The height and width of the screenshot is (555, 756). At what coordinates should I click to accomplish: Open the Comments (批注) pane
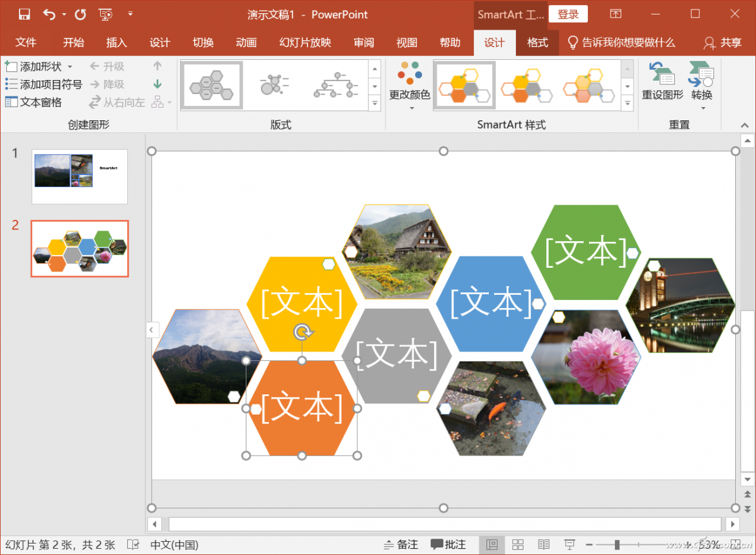[449, 544]
